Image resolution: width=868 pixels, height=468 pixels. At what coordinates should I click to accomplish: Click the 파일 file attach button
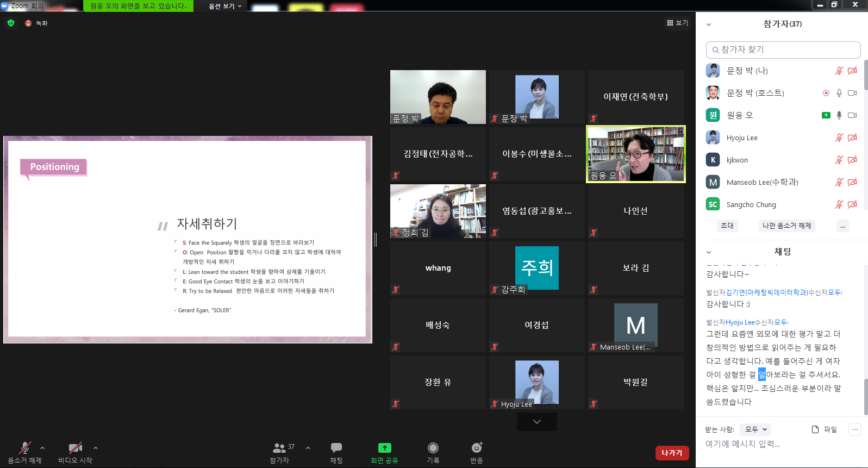click(x=824, y=429)
